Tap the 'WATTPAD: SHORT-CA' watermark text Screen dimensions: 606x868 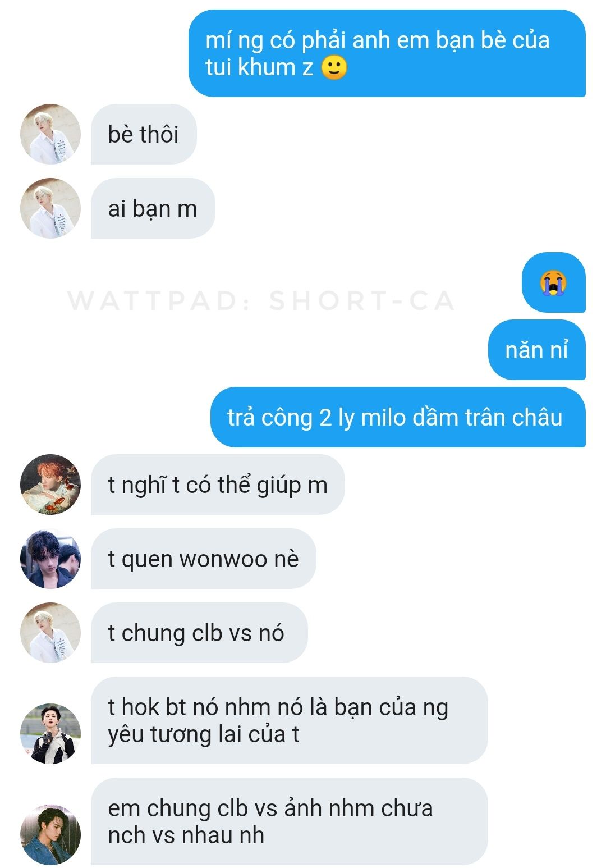(x=261, y=300)
